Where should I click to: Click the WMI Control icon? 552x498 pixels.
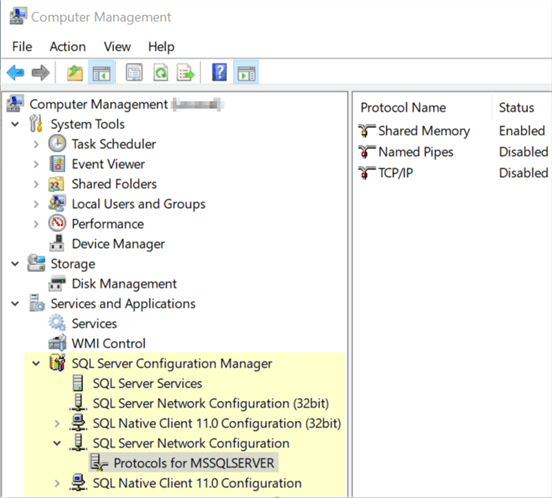(x=57, y=343)
